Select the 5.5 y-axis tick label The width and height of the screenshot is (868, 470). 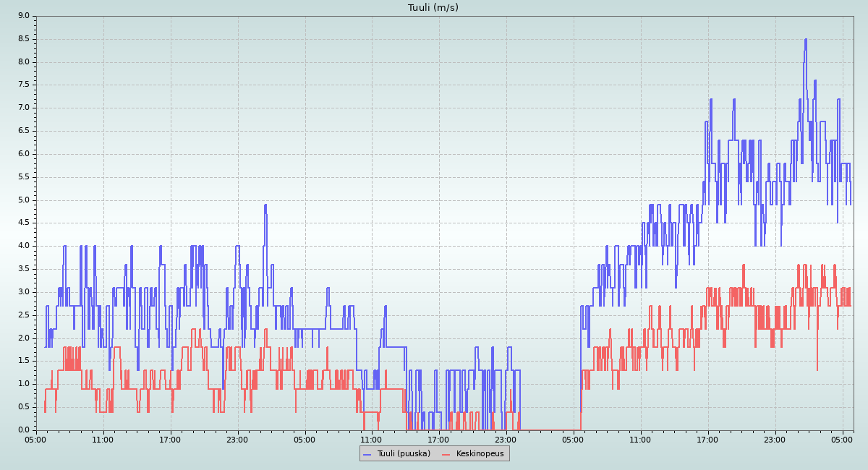(23, 176)
